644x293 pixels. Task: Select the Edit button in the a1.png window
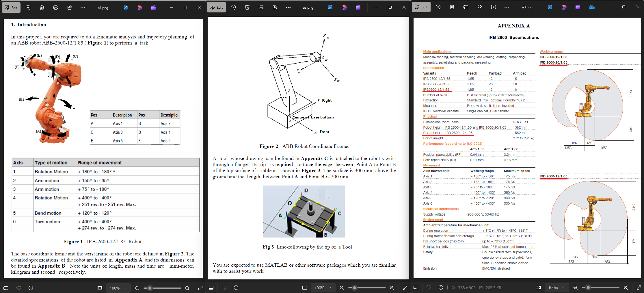(x=11, y=7)
